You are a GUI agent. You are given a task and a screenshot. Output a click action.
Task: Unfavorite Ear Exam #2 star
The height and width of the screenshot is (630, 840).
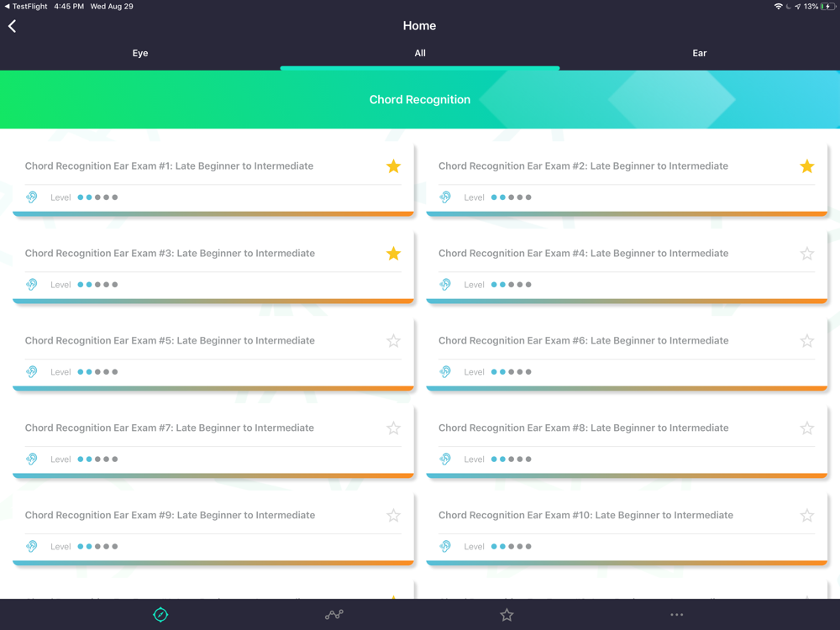point(806,166)
